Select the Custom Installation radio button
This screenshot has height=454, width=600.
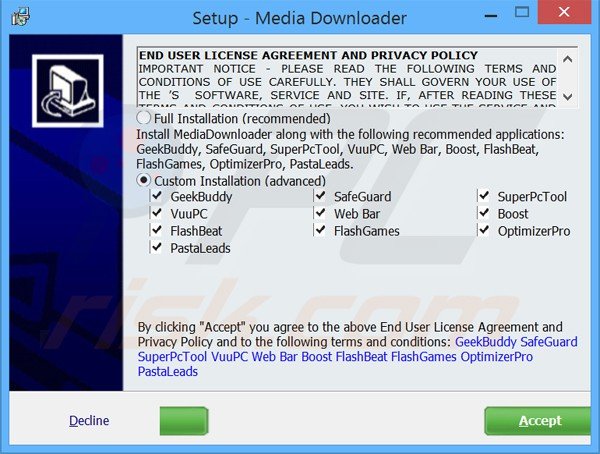145,180
